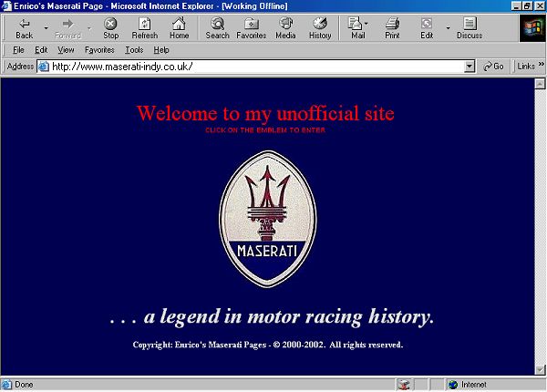Print the page with Print button
This screenshot has width=547, height=392.
pos(392,28)
